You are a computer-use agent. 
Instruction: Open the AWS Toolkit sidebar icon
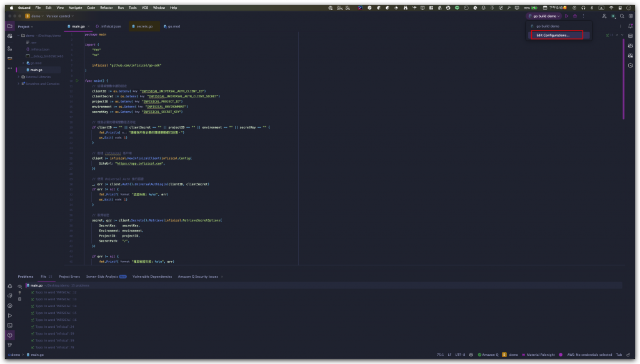pos(10,58)
